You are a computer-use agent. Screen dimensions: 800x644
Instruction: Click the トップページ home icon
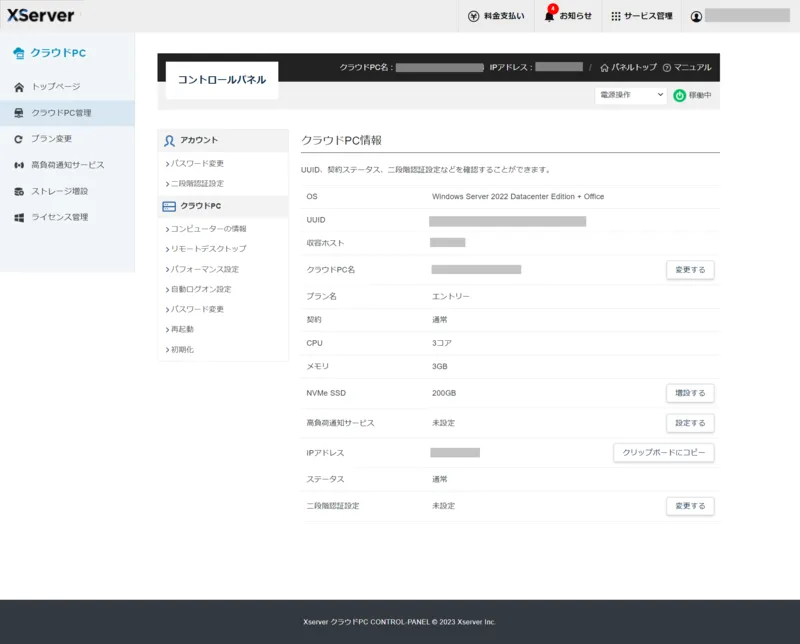point(19,87)
